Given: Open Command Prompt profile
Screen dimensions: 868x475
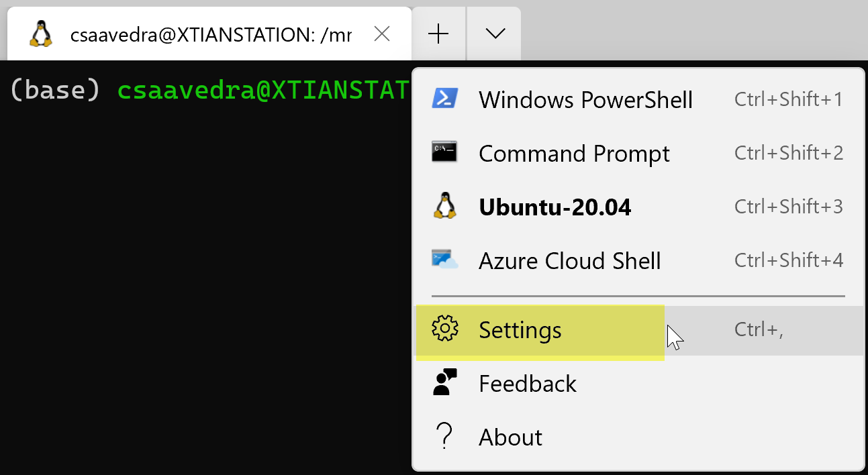Looking at the screenshot, I should click(574, 154).
